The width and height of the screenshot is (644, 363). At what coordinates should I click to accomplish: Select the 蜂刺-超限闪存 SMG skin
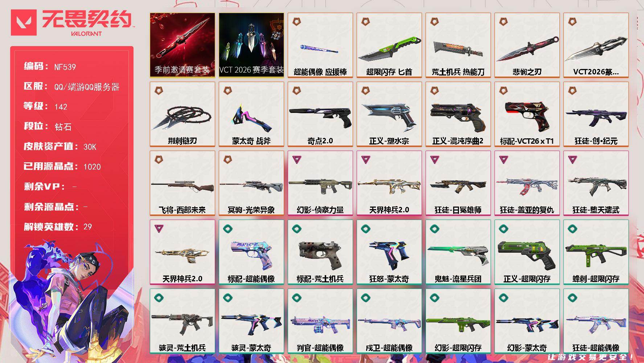click(x=596, y=252)
